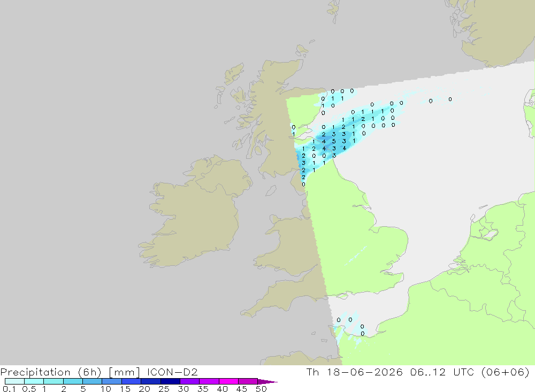Select the 0.5–1 mm legend color box
The width and height of the screenshot is (535, 392).
(x=34, y=381)
